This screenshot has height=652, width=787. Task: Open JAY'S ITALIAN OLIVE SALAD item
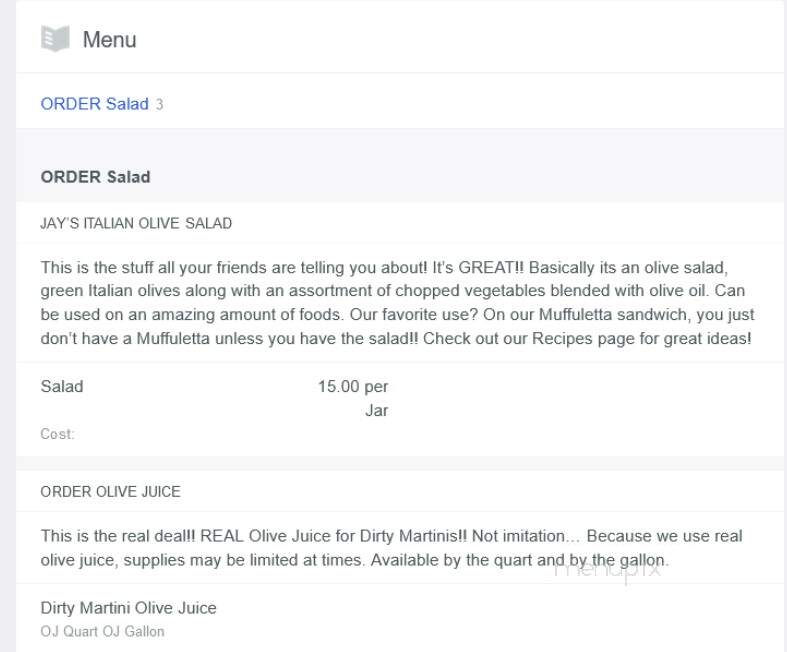coord(136,223)
